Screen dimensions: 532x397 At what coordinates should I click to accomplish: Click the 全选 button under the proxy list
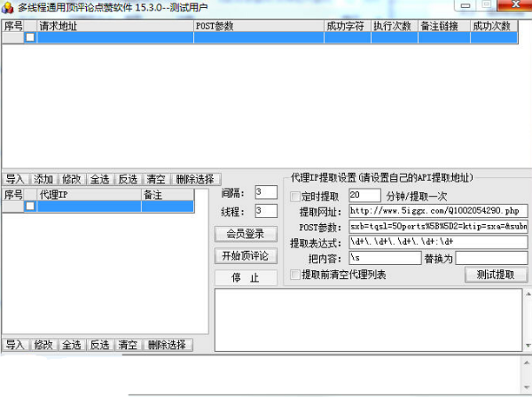(72, 345)
